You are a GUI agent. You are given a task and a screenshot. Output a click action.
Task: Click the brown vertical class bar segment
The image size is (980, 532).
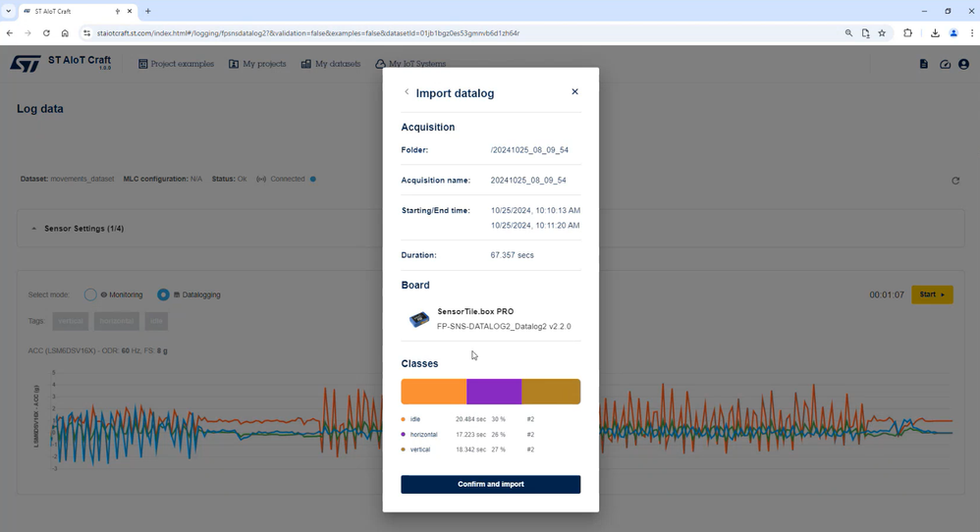pos(551,392)
